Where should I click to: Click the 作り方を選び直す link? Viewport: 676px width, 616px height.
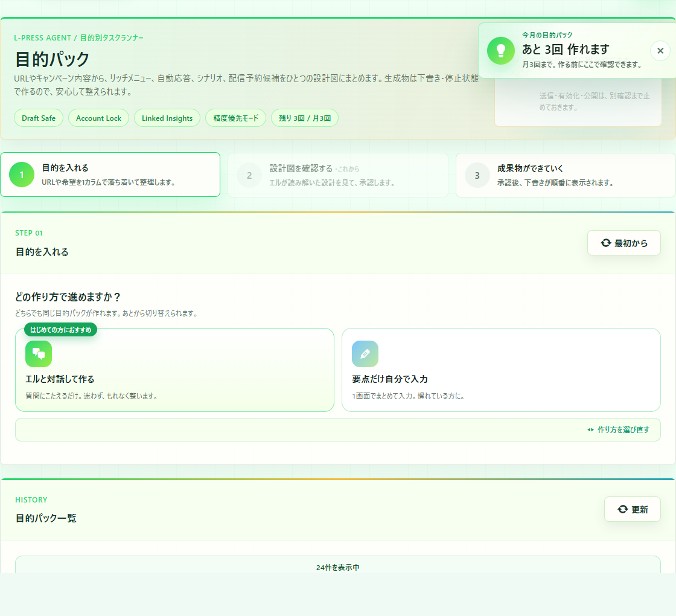point(618,429)
